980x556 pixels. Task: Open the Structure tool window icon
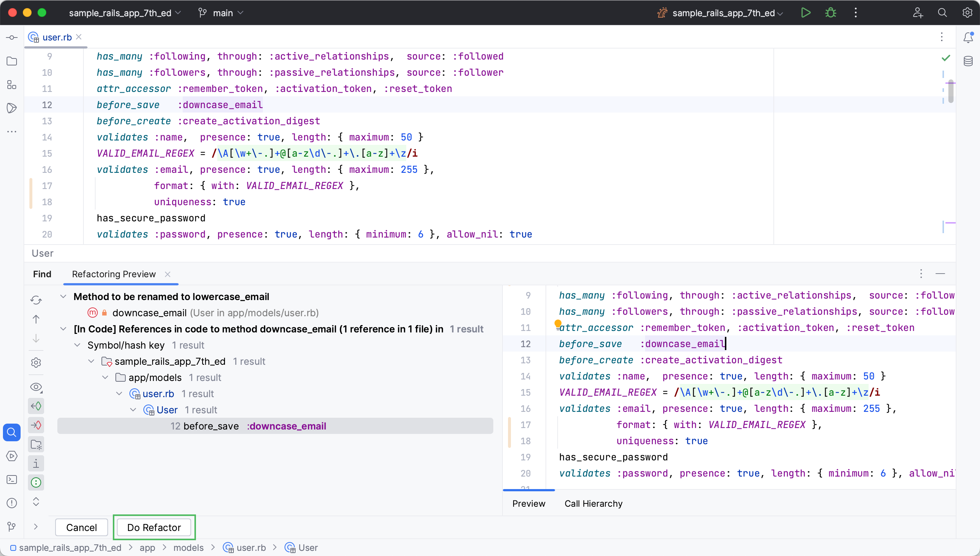pyautogui.click(x=12, y=85)
